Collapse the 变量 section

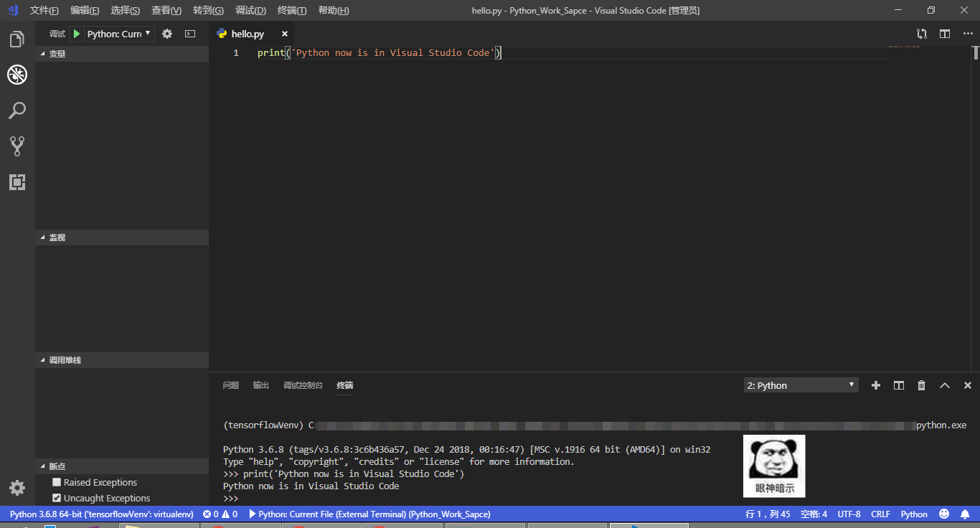122,54
